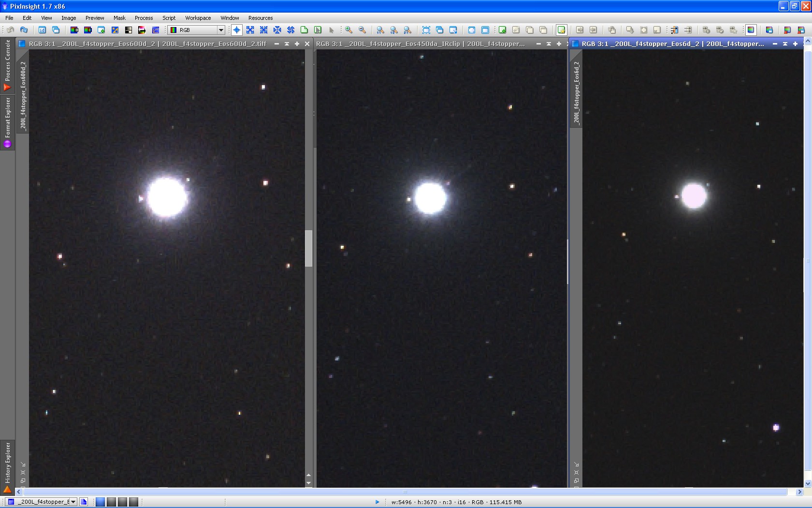
Task: Click the Zoom Out magnifier icon
Action: [x=362, y=30]
